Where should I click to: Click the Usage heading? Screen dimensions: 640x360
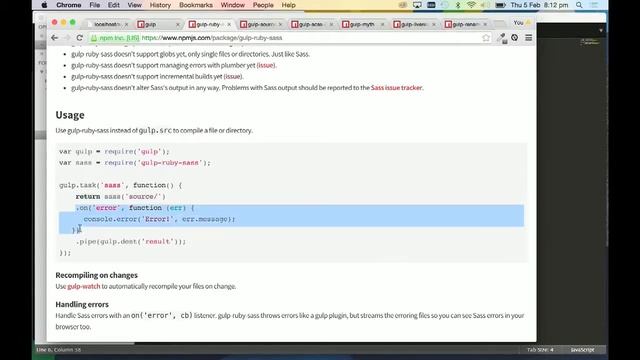pyautogui.click(x=70, y=115)
